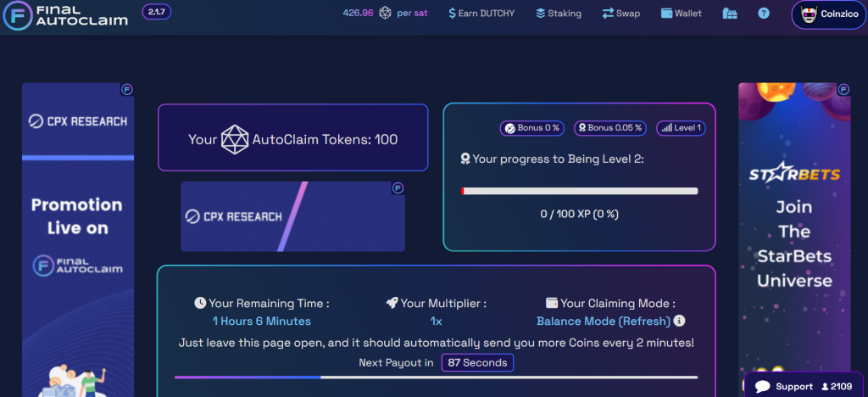This screenshot has width=868, height=397.
Task: Click the F badge on StarBets ad
Action: [843, 89]
